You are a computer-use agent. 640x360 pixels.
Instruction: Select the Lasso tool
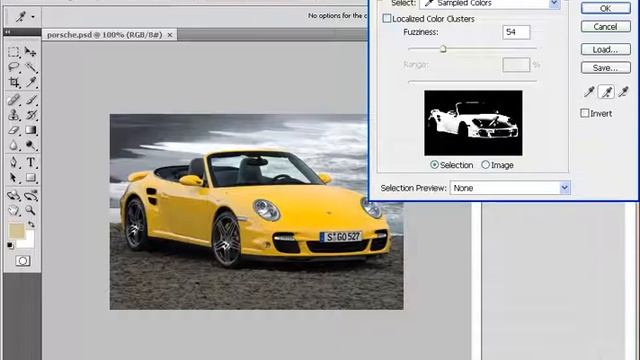(13, 67)
